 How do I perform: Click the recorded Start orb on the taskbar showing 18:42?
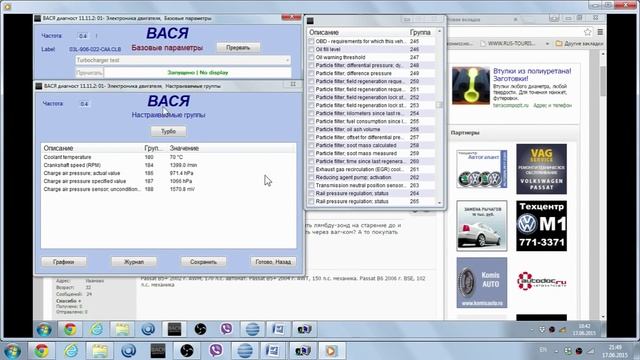click(44, 329)
